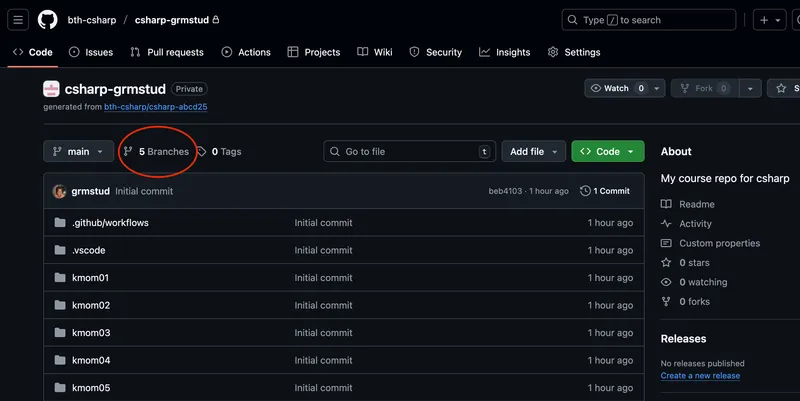800x401 pixels.
Task: Open the green Code dropdown
Action: click(x=607, y=152)
